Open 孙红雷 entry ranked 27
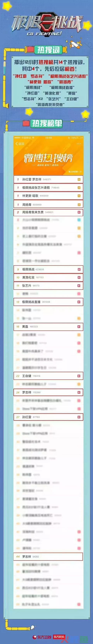 click(48, 417)
